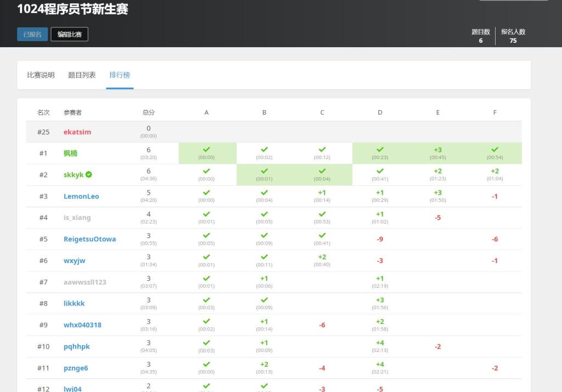Open problem D column header
The image size is (562, 392).
[x=380, y=112]
